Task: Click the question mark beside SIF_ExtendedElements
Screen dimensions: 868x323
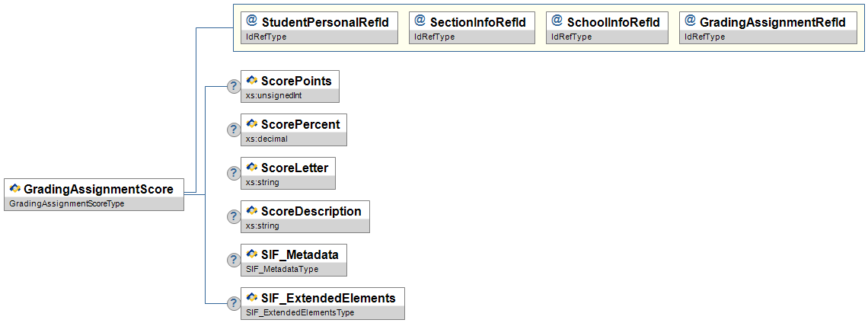Action: pos(234,304)
